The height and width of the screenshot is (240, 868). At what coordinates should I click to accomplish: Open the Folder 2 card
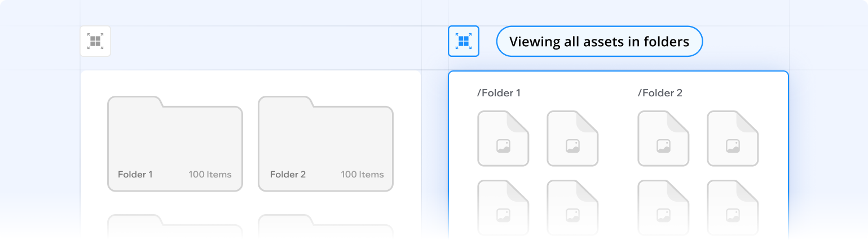click(325, 144)
